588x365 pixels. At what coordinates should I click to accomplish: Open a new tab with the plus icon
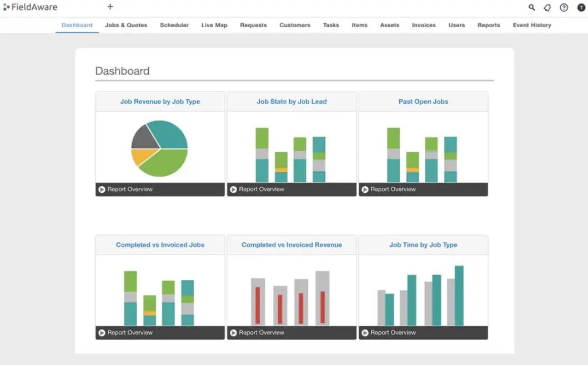pos(110,7)
